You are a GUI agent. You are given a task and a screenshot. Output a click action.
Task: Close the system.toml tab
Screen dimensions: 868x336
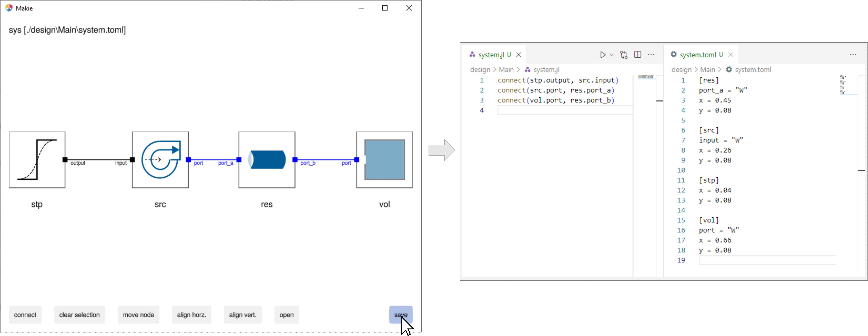731,55
